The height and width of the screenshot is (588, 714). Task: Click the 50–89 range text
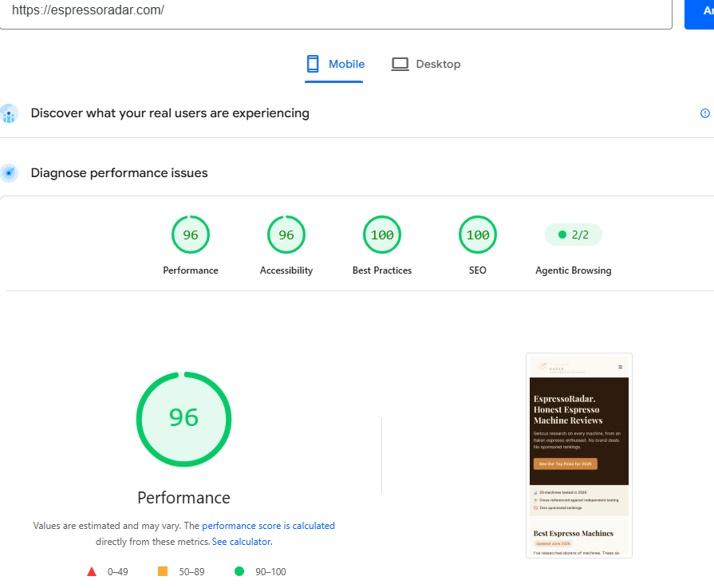(191, 571)
